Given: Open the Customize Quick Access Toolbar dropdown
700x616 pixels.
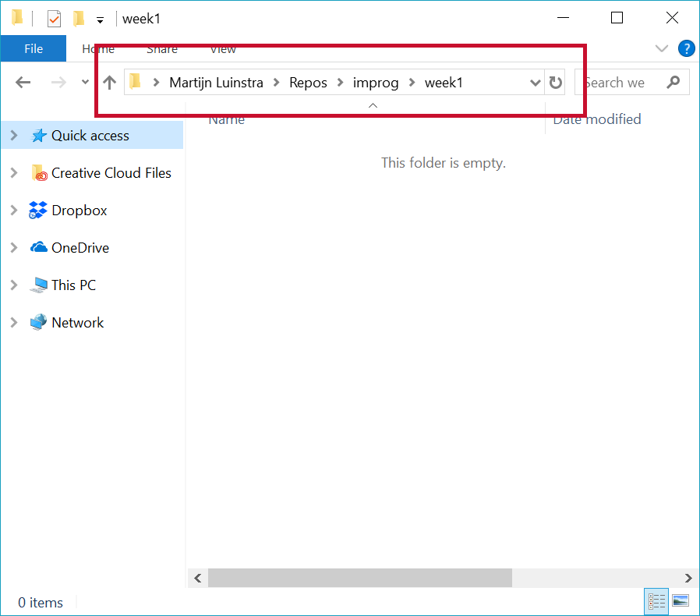Looking at the screenshot, I should [100, 18].
